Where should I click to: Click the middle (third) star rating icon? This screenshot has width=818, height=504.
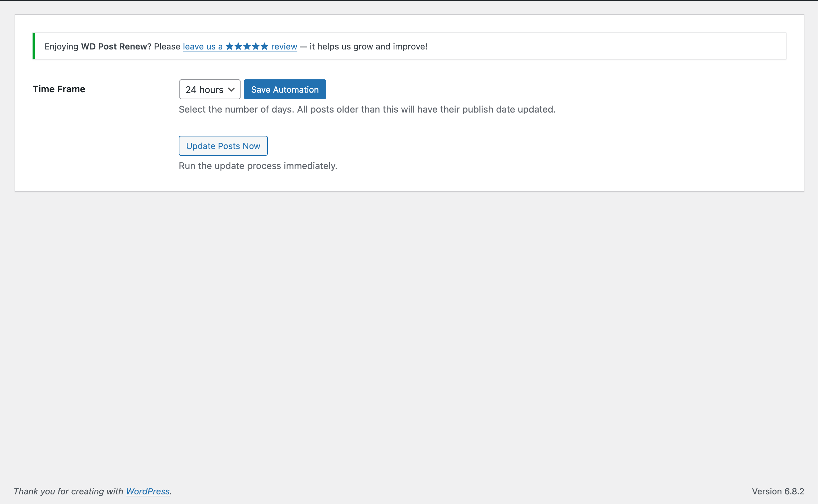coord(247,46)
